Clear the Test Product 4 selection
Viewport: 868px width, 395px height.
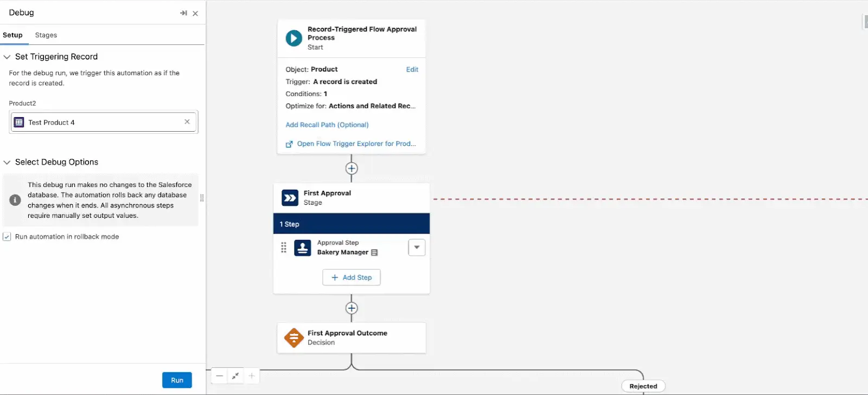[187, 122]
